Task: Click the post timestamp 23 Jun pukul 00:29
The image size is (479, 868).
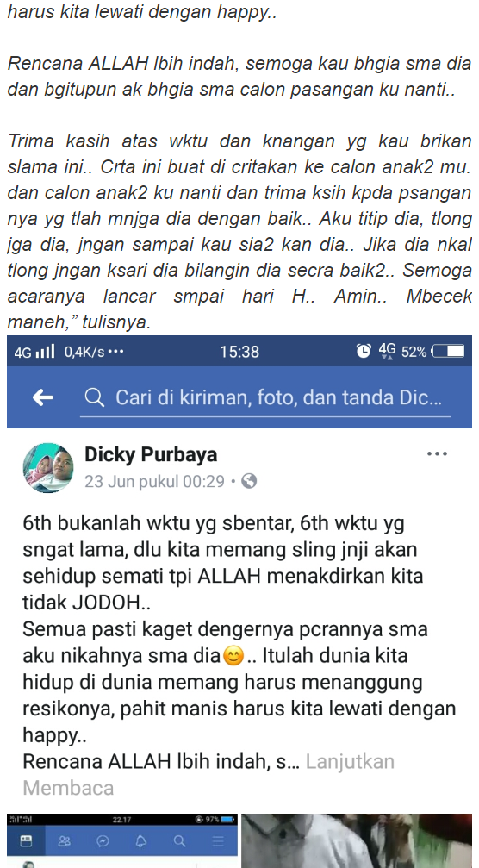Action: pos(154,482)
